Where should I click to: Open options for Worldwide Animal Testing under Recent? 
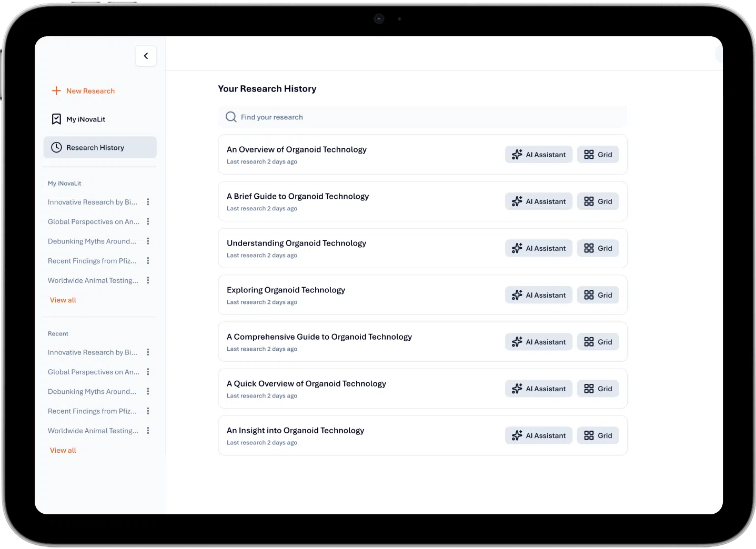(148, 431)
